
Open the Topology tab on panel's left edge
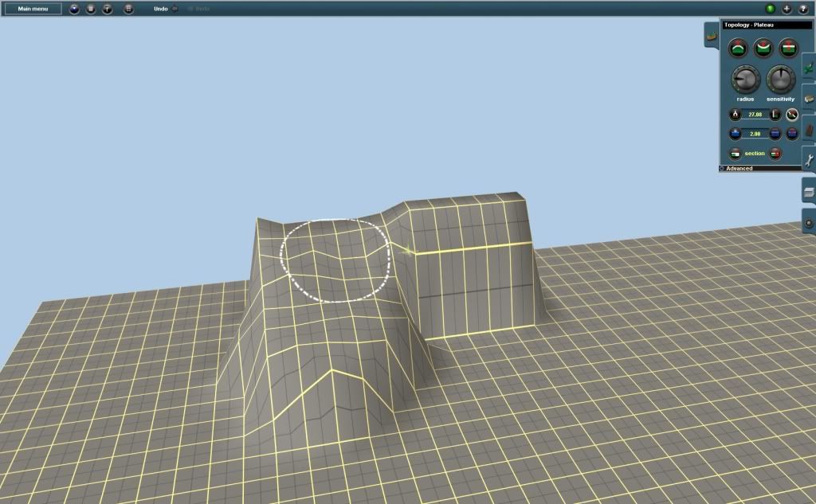pos(712,35)
